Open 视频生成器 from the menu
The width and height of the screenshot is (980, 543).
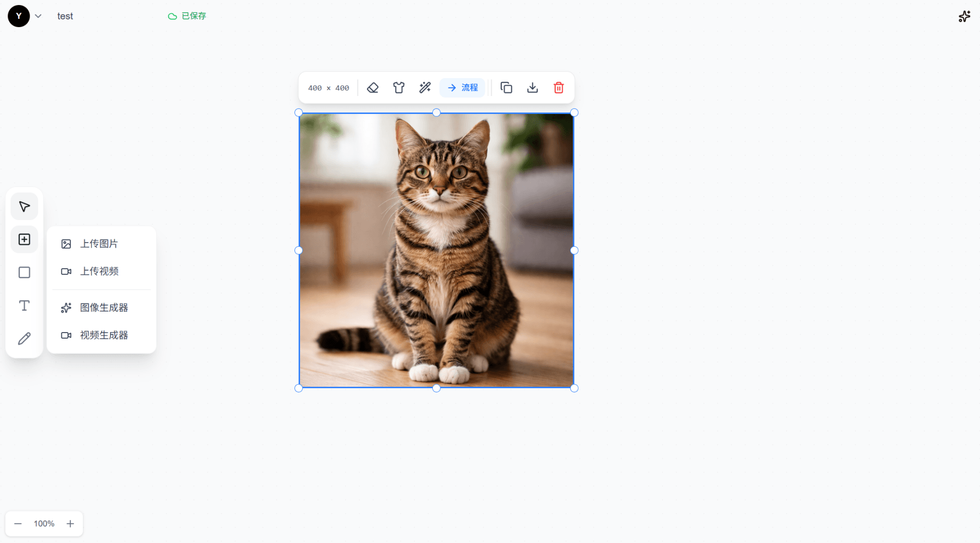coord(104,335)
